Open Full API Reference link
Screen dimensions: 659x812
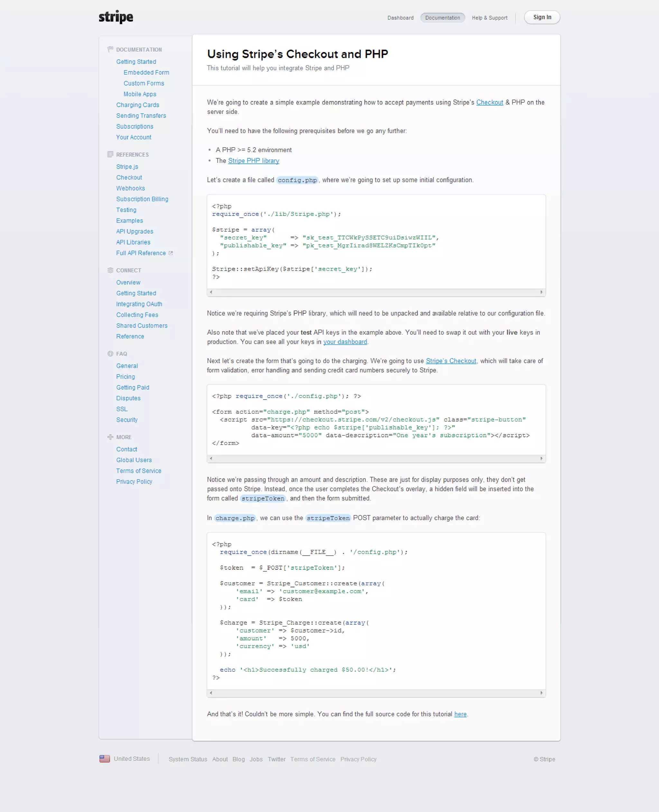[x=141, y=254]
